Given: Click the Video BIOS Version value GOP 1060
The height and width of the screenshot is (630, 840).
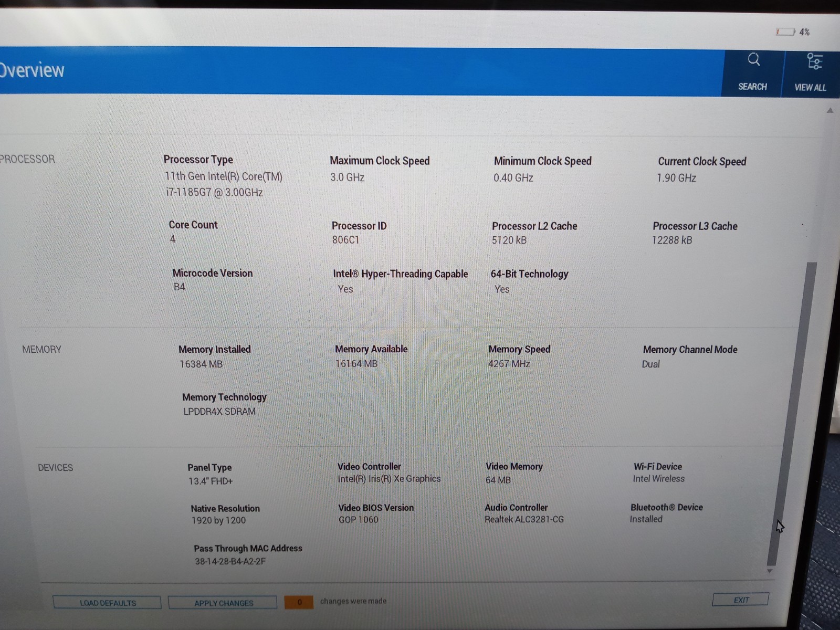Looking at the screenshot, I should click(x=358, y=520).
